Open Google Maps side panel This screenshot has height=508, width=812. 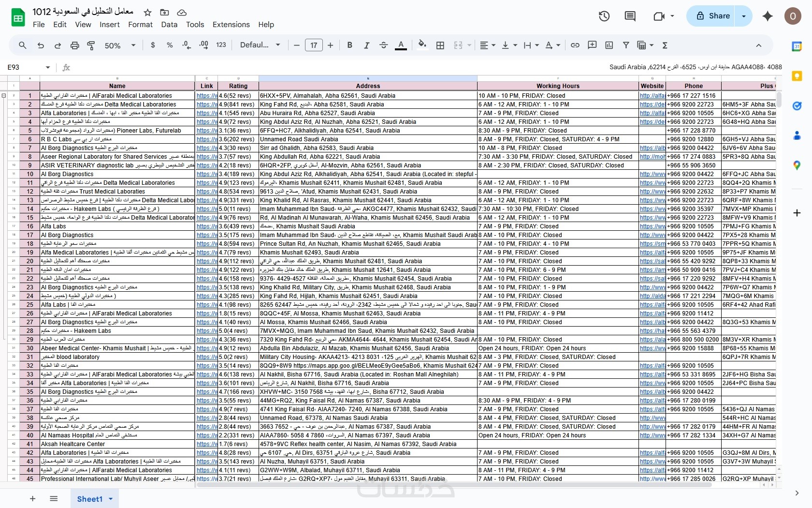click(797, 165)
